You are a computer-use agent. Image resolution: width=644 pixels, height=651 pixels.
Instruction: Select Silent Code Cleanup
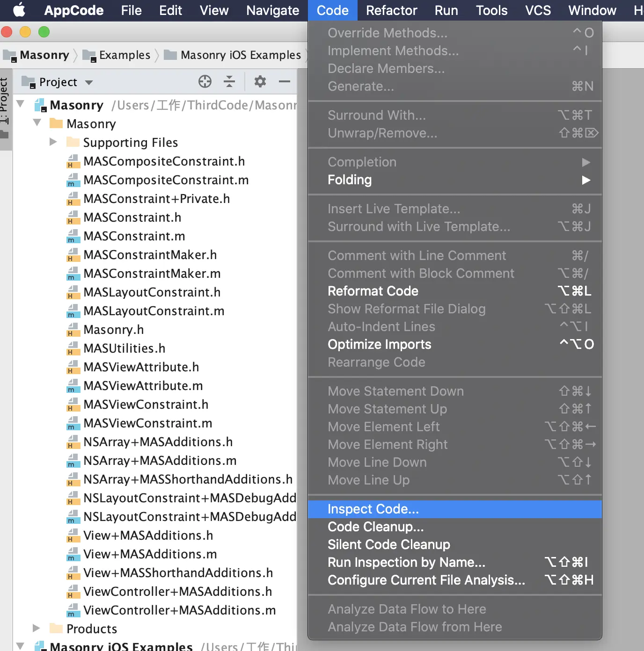tap(455, 545)
